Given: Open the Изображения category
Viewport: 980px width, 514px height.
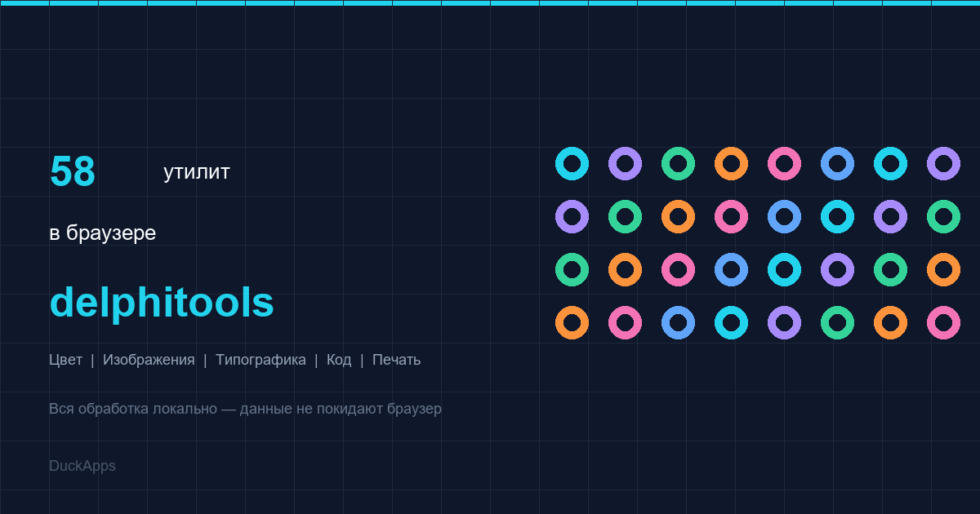Looking at the screenshot, I should (149, 360).
